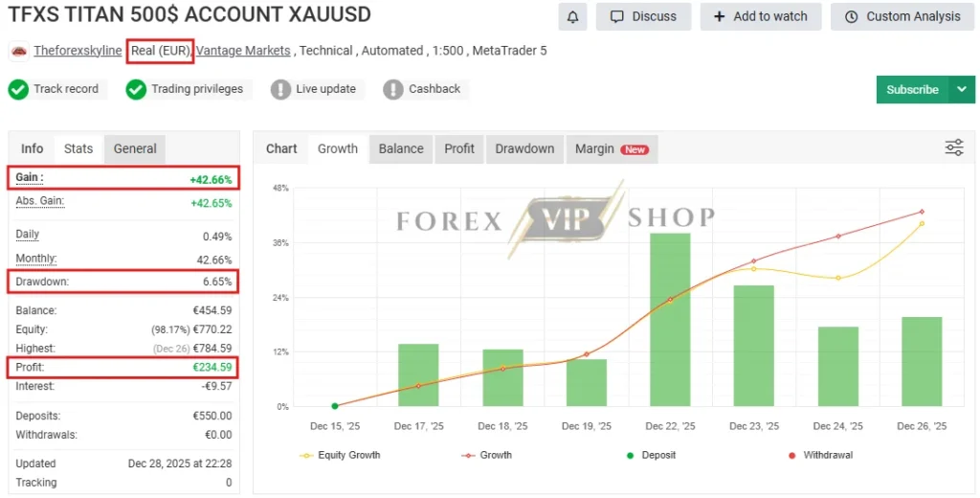Click the Dec 22 growth bar
This screenshot has height=498, width=980.
670,320
